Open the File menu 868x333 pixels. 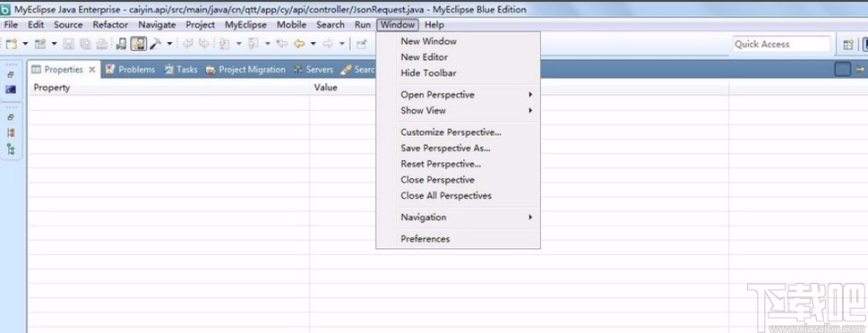11,24
